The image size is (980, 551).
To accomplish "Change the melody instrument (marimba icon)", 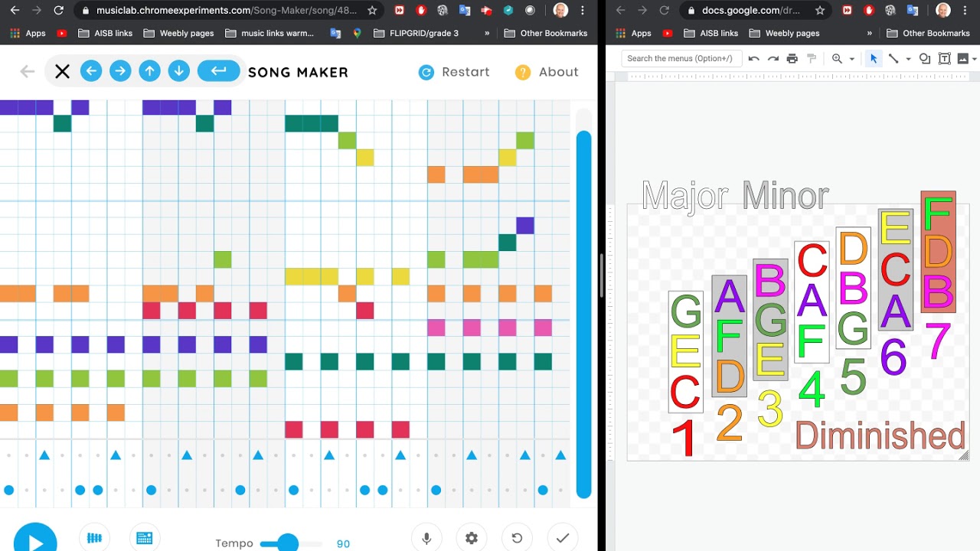I will (94, 538).
